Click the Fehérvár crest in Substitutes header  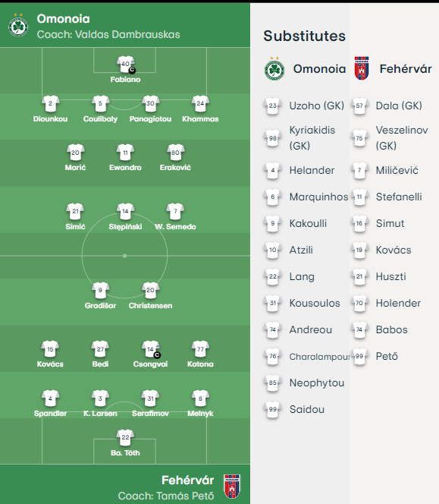click(x=362, y=68)
